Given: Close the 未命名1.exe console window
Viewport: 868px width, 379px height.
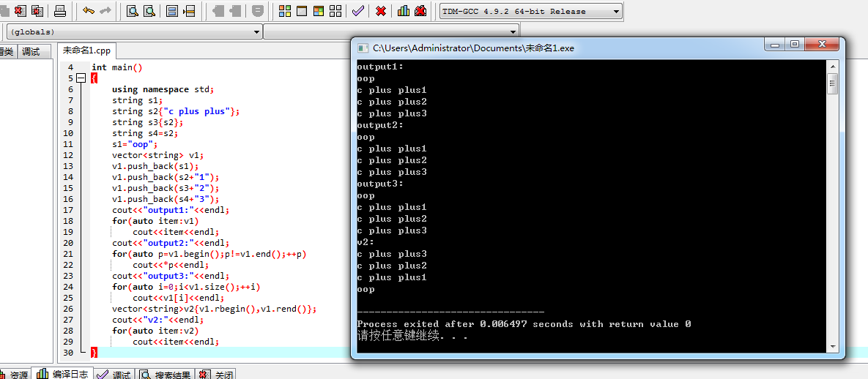Looking at the screenshot, I should click(x=821, y=44).
